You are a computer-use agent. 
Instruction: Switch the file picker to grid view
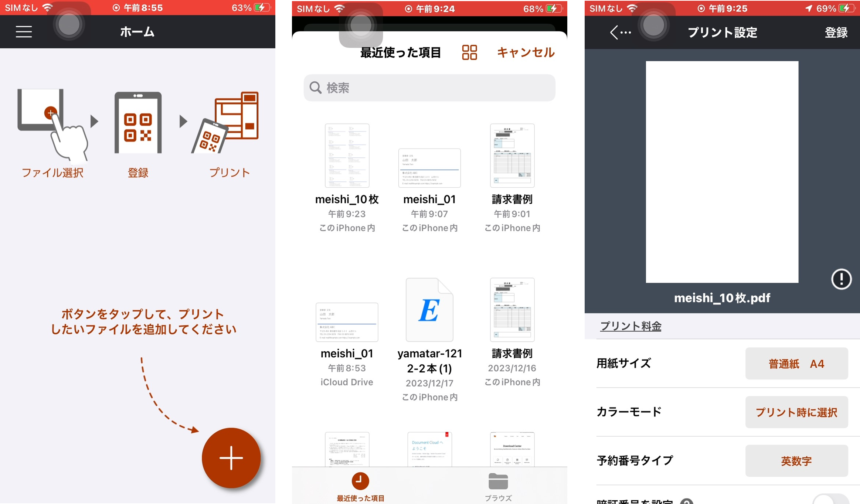click(x=469, y=52)
